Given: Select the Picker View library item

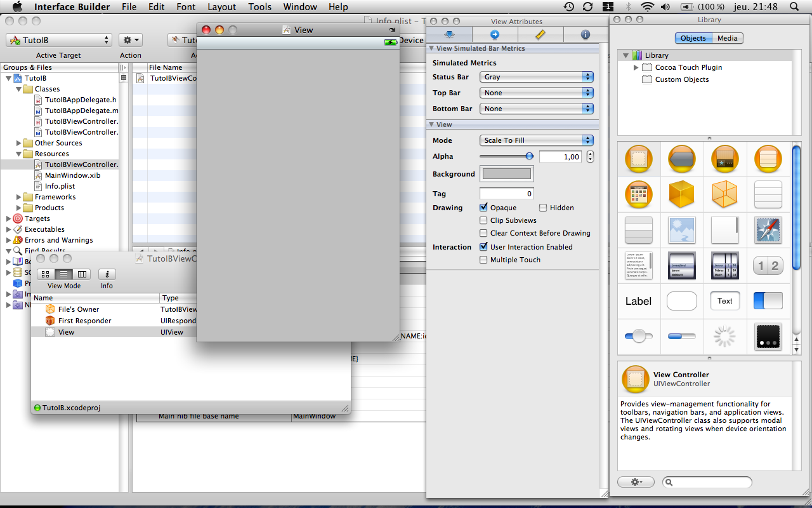Looking at the screenshot, I should (x=682, y=265).
